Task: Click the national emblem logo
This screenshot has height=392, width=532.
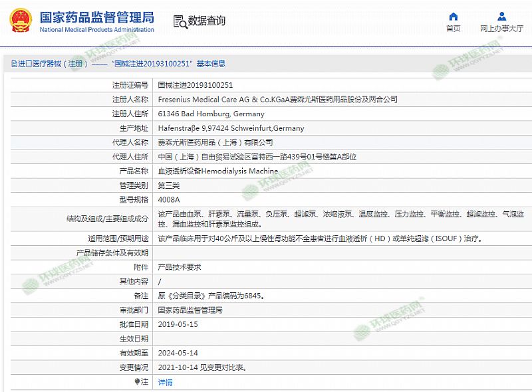Action: [21, 20]
